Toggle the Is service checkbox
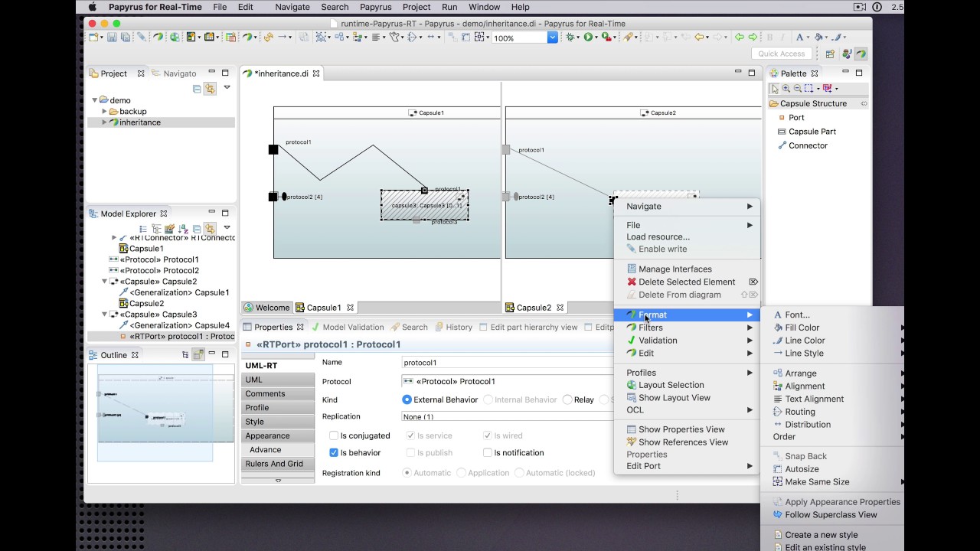This screenshot has width=980, height=551. 410,435
